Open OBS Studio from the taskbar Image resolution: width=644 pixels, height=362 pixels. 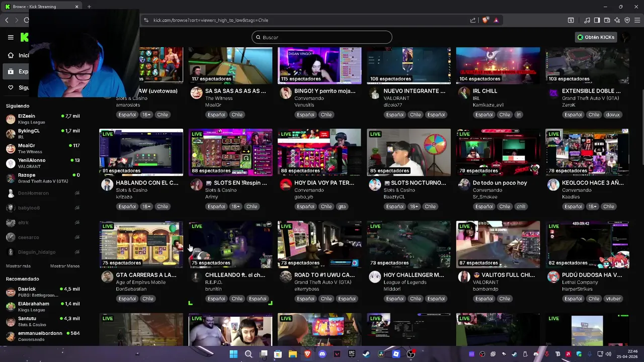[411, 354]
